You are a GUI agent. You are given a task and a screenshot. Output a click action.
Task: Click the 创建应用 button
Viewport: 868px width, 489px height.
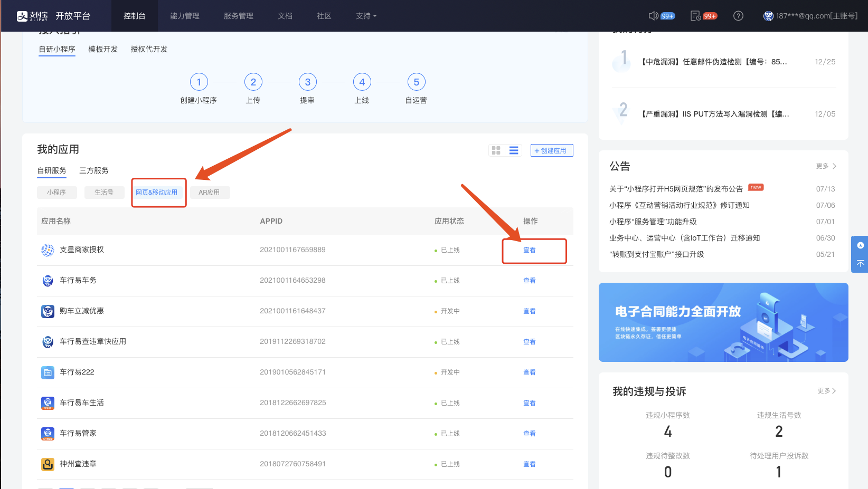(552, 150)
